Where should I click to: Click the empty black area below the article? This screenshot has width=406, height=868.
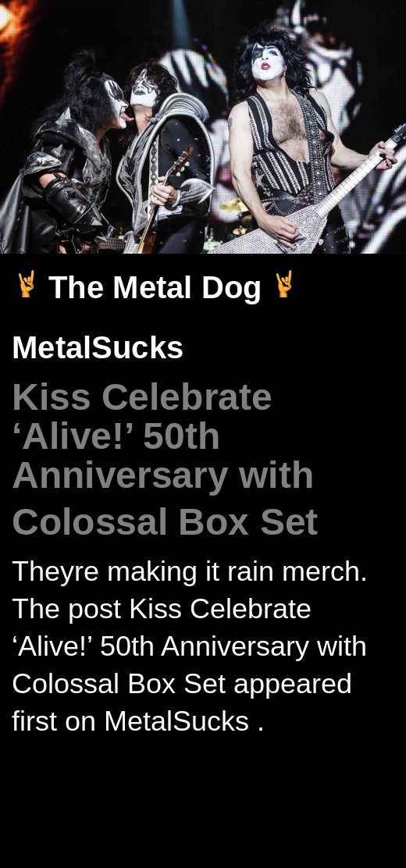203,802
